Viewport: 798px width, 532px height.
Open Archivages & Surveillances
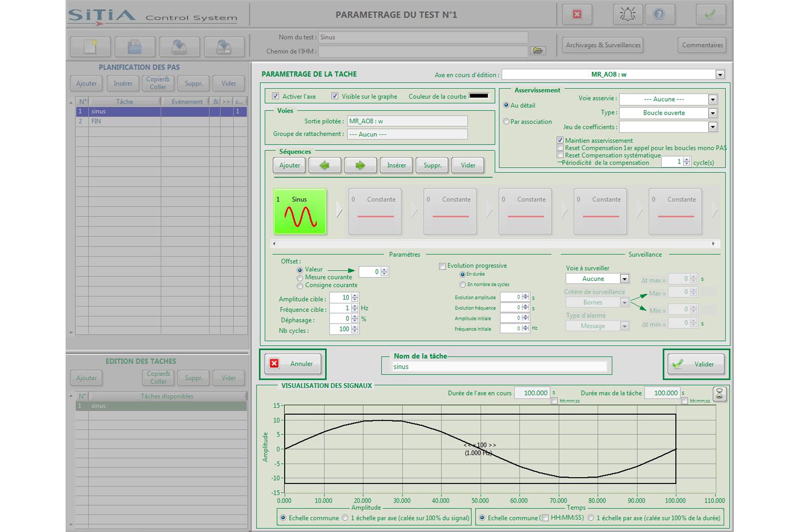click(x=603, y=45)
